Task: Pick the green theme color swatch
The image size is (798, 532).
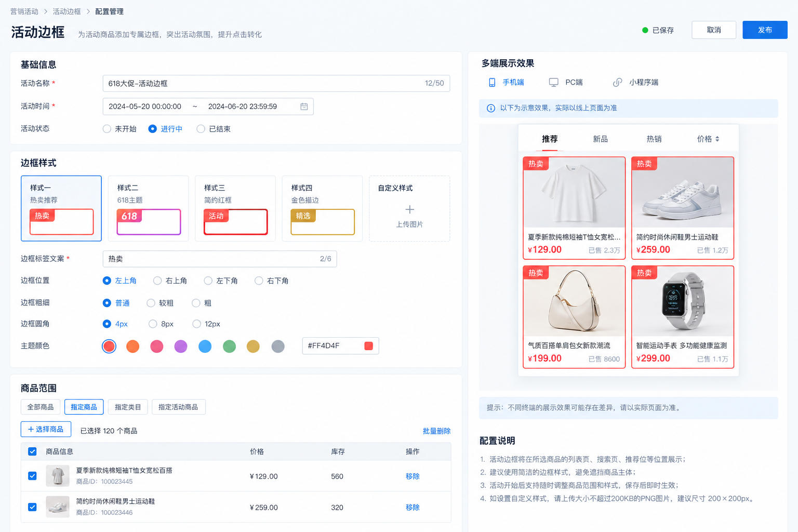Action: (x=229, y=346)
